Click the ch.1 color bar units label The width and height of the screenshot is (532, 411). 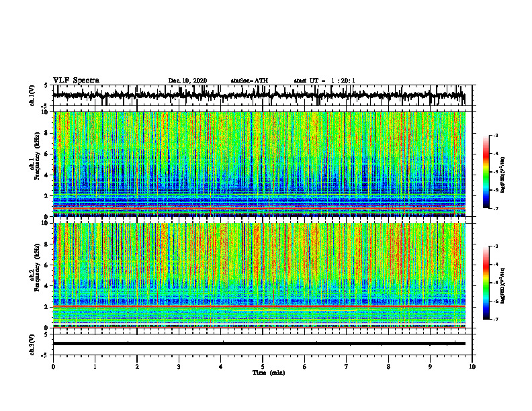(502, 175)
